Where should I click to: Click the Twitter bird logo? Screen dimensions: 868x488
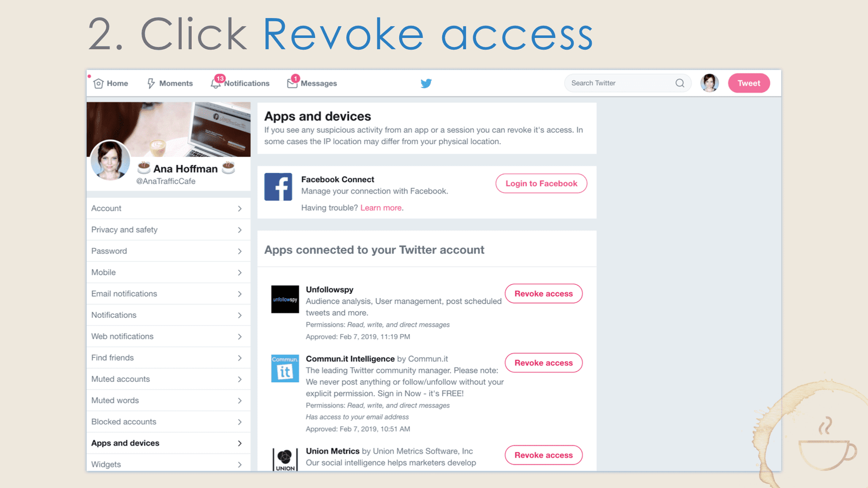click(x=426, y=83)
